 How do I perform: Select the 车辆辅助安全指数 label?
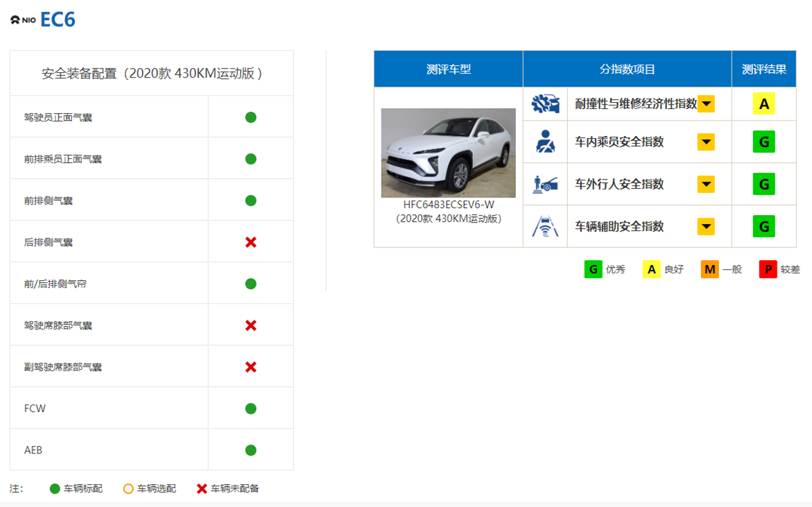point(619,226)
